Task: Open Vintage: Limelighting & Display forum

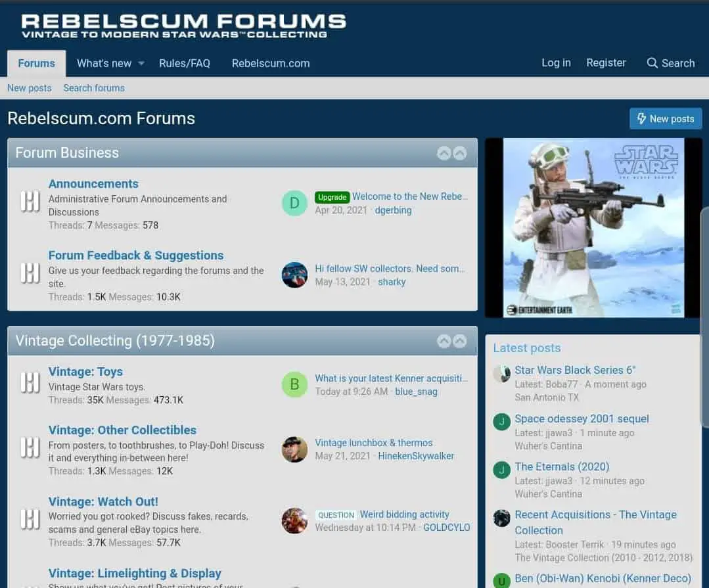Action: 135,573
